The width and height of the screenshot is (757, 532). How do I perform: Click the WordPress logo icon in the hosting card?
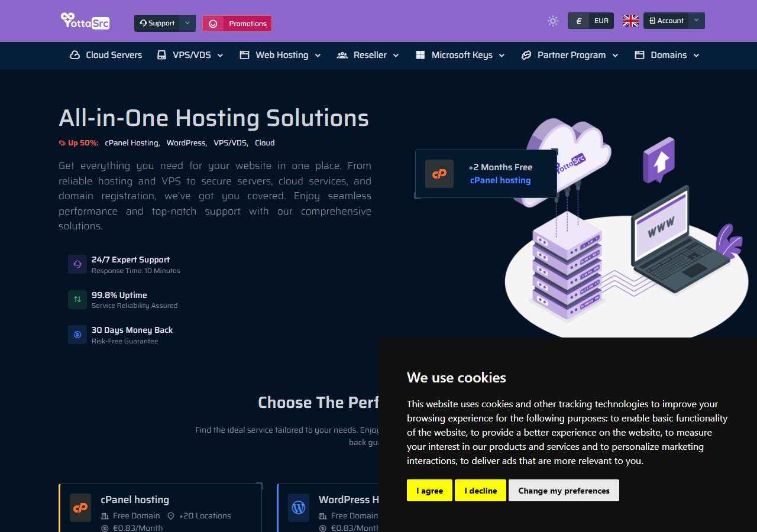point(299,508)
